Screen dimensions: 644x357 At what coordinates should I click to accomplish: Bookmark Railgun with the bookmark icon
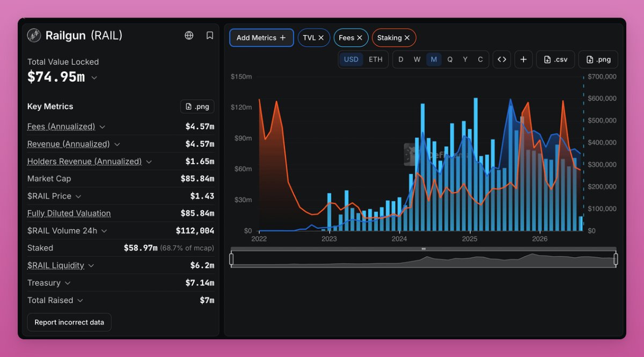click(210, 35)
